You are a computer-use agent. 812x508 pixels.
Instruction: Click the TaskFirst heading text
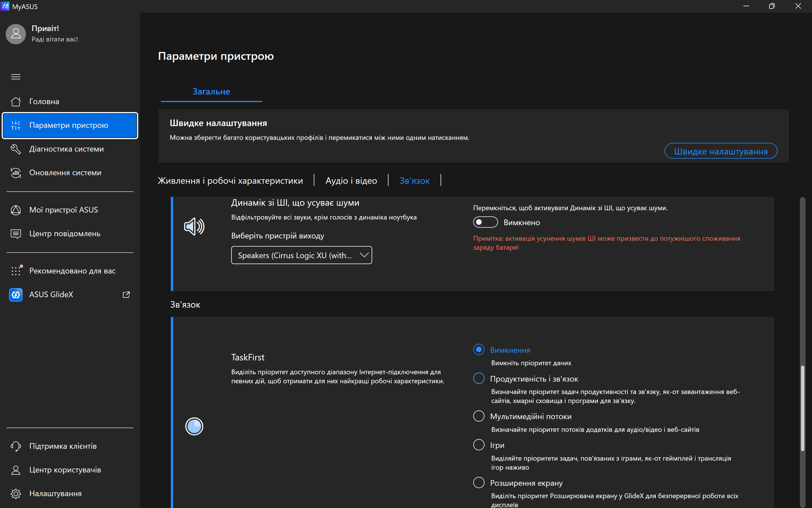pyautogui.click(x=248, y=357)
